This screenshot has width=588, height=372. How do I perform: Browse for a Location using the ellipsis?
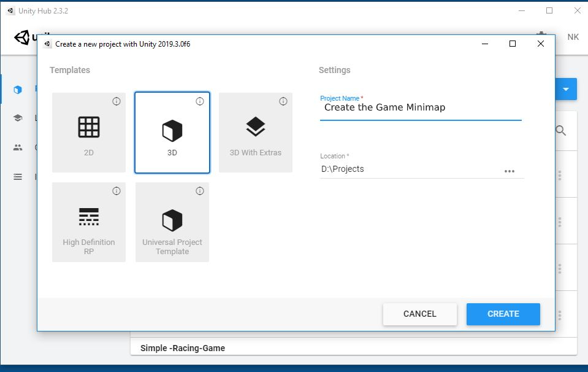pos(510,171)
